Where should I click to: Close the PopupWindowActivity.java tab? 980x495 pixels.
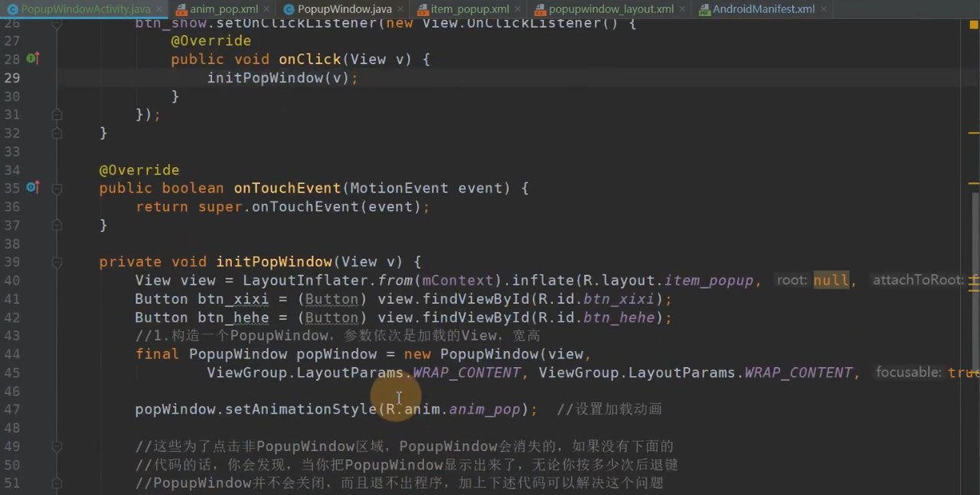[x=158, y=9]
